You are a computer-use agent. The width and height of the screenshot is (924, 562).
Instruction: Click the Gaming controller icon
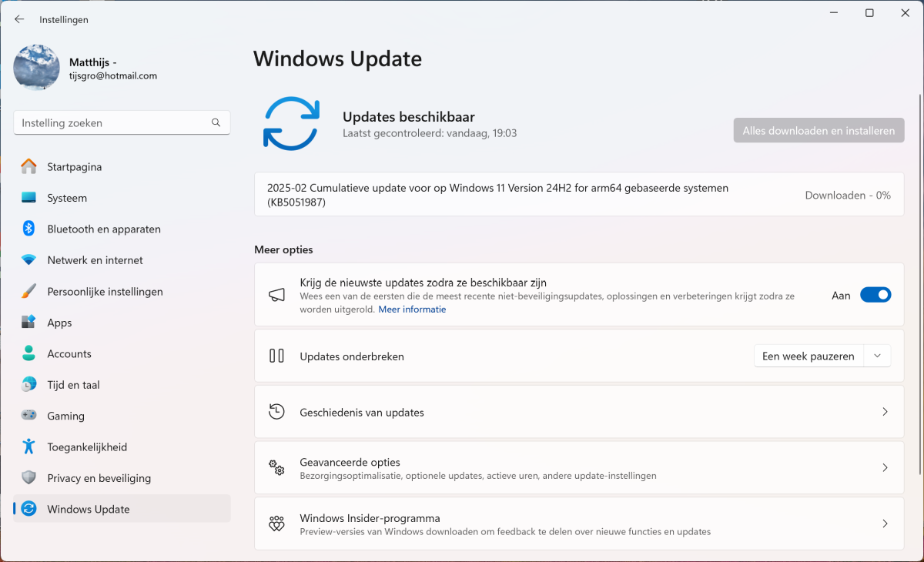tap(28, 416)
